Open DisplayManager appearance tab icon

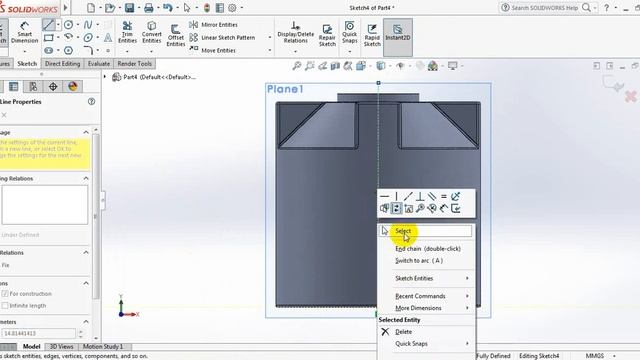click(73, 87)
